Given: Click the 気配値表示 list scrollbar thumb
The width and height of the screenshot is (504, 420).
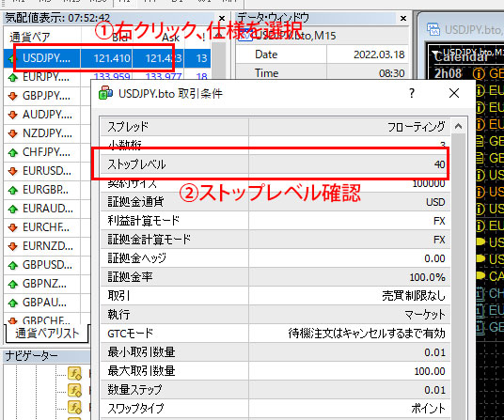Looking at the screenshot, I should 219,61.
